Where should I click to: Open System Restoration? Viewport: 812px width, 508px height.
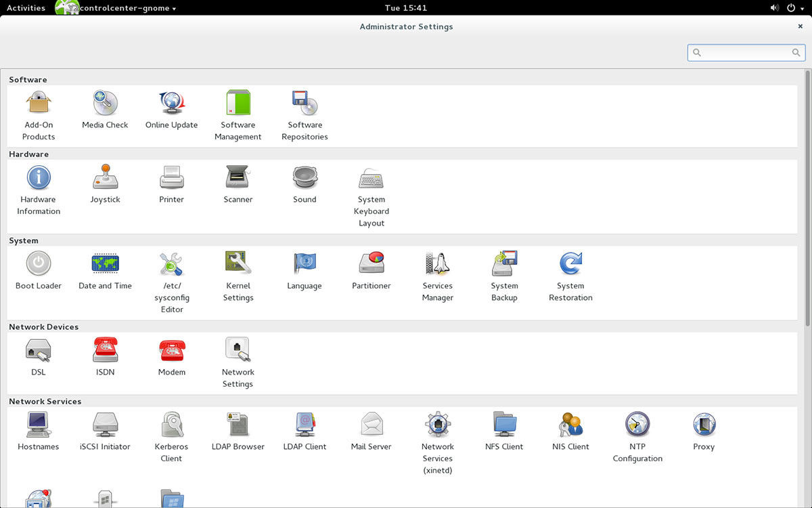click(x=570, y=277)
